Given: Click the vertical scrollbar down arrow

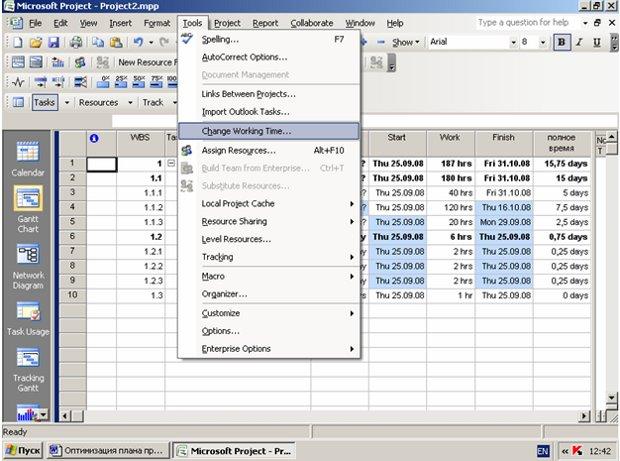Looking at the screenshot, I should [611, 397].
